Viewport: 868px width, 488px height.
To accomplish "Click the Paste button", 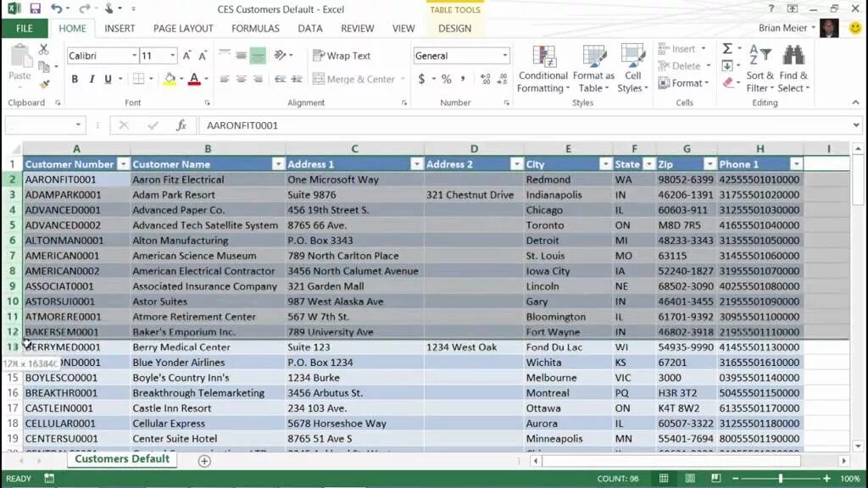I will (20, 66).
